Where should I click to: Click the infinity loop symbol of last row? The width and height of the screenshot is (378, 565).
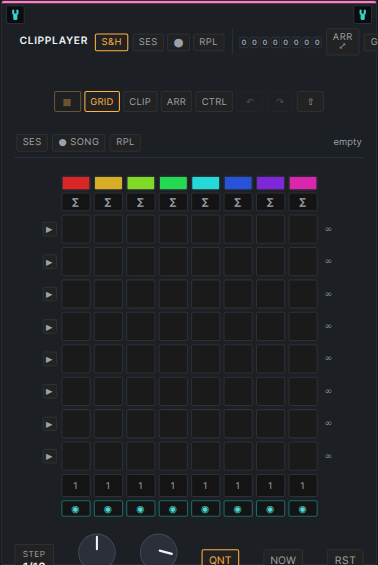pos(328,456)
